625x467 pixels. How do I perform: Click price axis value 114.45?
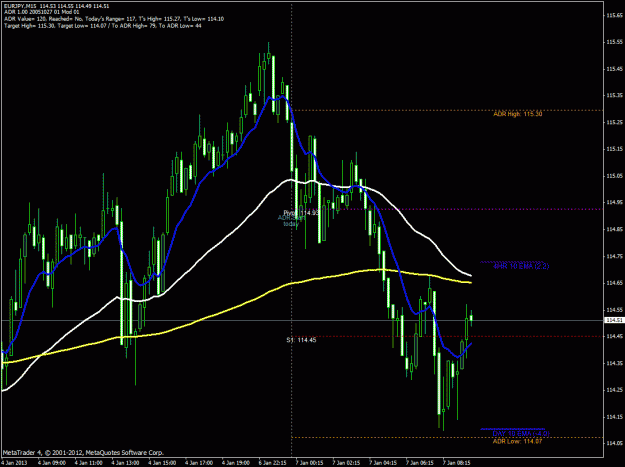click(614, 336)
